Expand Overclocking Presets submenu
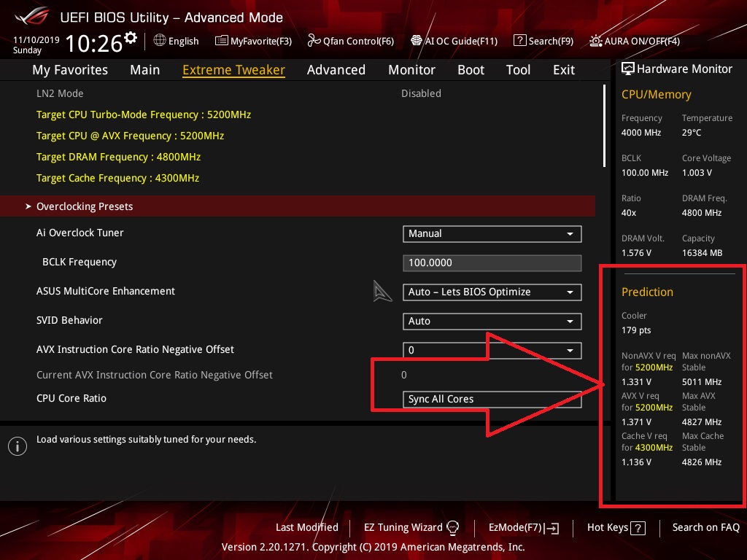The width and height of the screenshot is (747, 560). [85, 206]
